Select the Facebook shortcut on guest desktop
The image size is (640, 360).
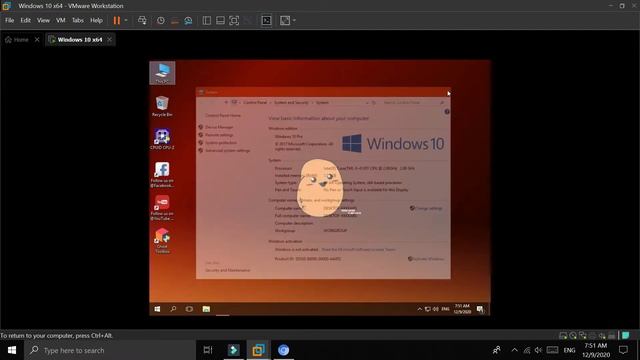tap(162, 174)
